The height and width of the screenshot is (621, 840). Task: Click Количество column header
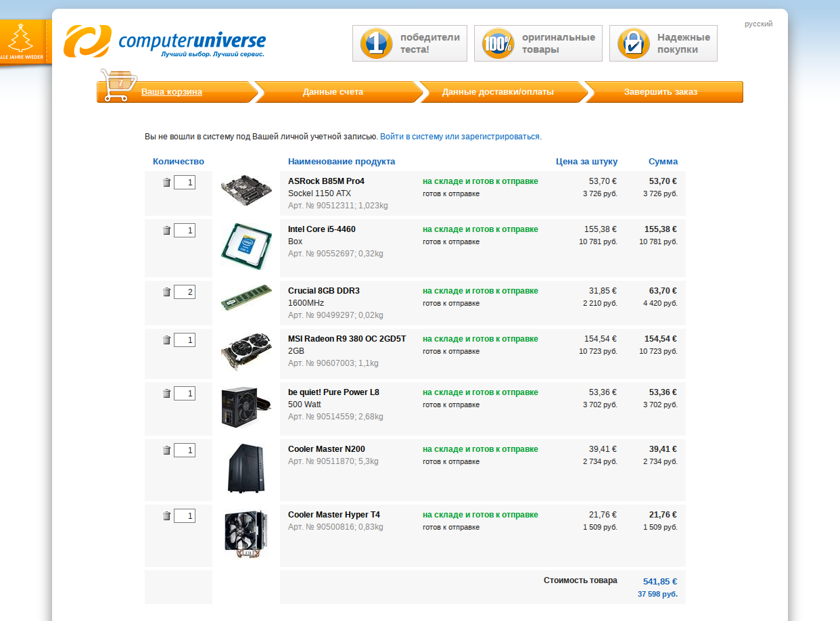point(179,162)
